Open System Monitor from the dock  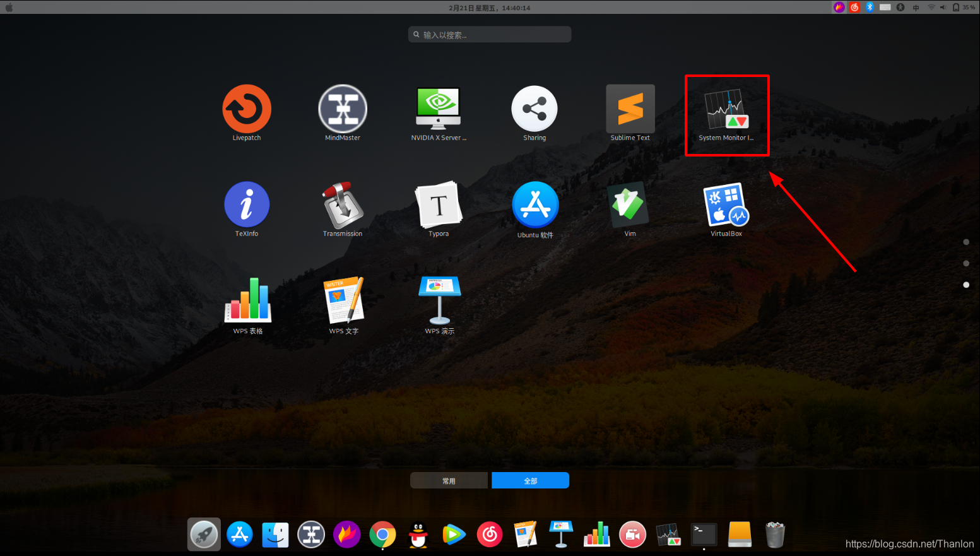668,535
